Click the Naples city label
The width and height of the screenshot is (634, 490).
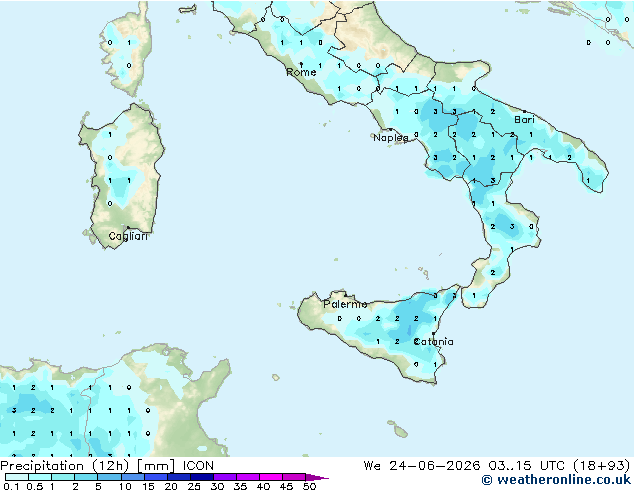[x=391, y=138]
